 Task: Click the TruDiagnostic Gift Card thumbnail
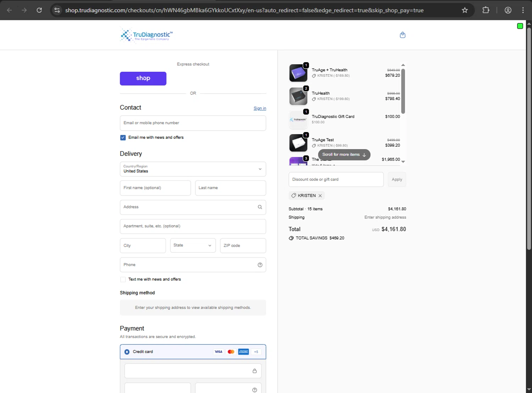(x=298, y=120)
